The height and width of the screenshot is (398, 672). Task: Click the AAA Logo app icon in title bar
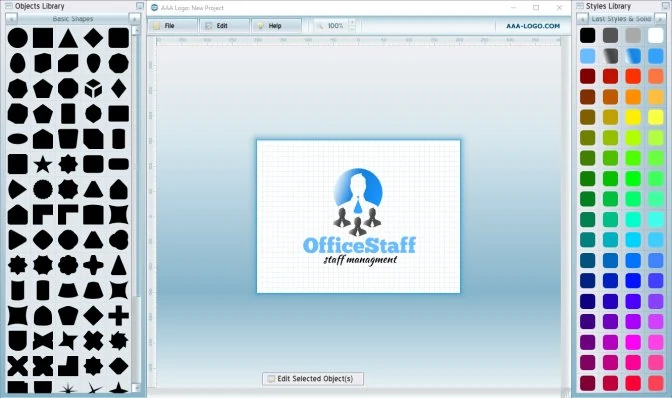tap(154, 8)
